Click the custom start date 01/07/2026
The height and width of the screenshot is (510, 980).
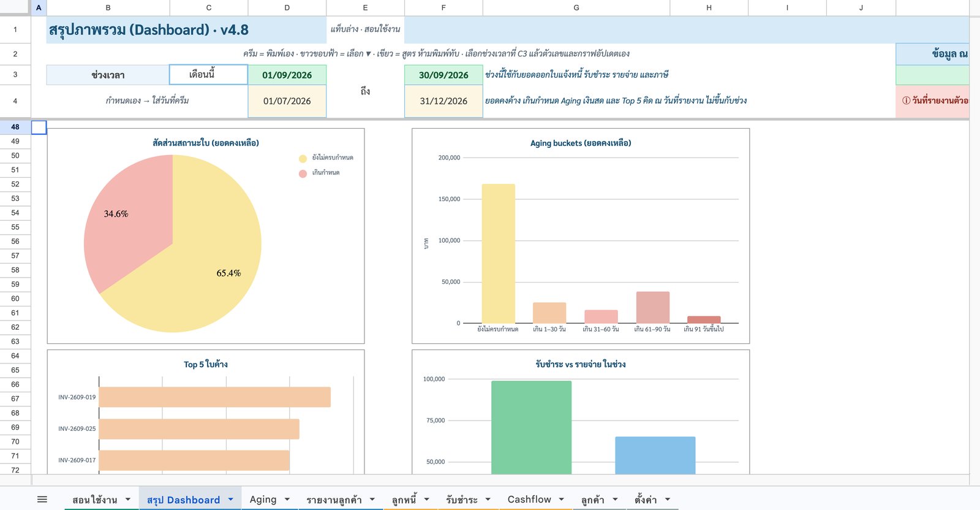(287, 101)
